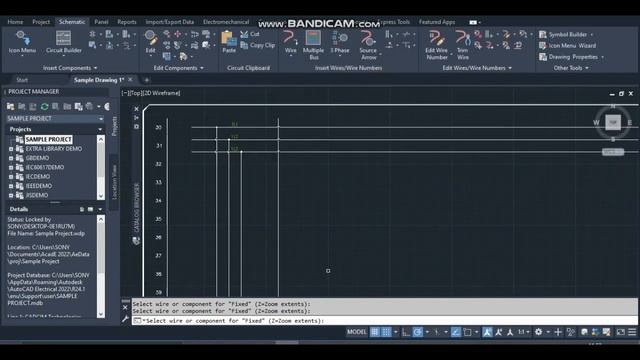640x360 pixels.
Task: Click the Source Arrow tool
Action: (x=368, y=45)
